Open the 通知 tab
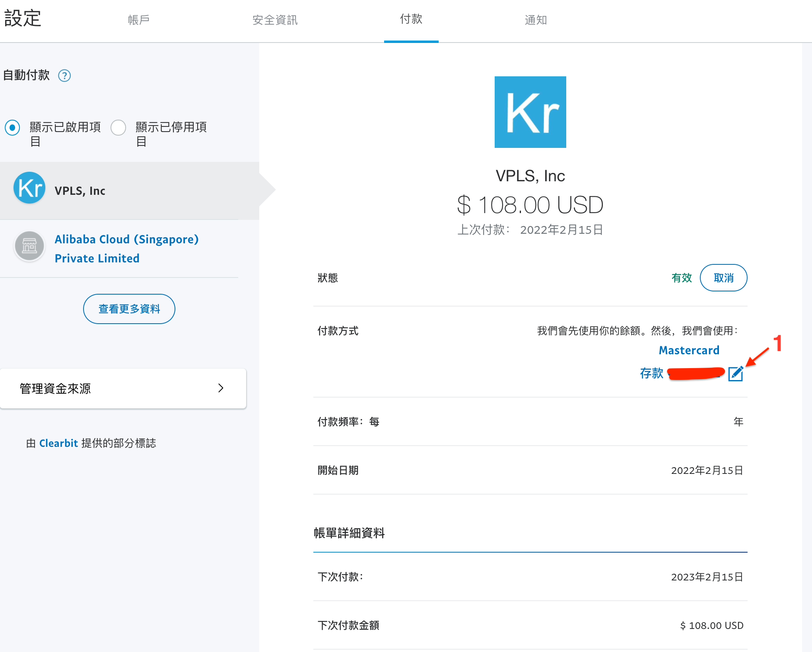The height and width of the screenshot is (652, 812). [536, 20]
